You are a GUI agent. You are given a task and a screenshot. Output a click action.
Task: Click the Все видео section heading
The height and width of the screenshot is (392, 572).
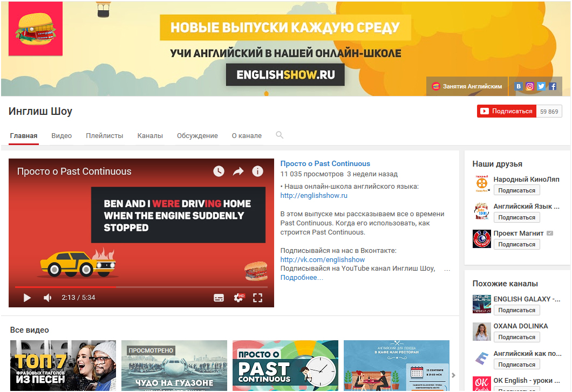(30, 330)
